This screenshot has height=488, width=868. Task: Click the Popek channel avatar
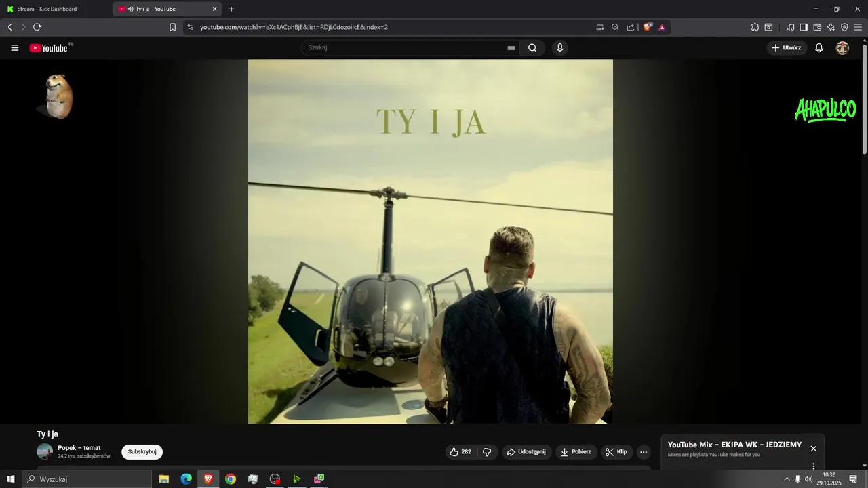pos(45,452)
